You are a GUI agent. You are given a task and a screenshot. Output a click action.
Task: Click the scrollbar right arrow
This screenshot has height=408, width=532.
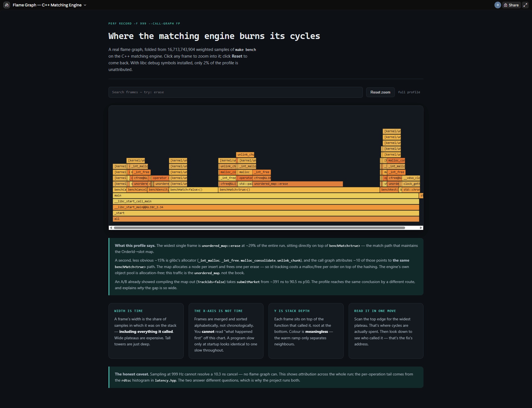421,228
